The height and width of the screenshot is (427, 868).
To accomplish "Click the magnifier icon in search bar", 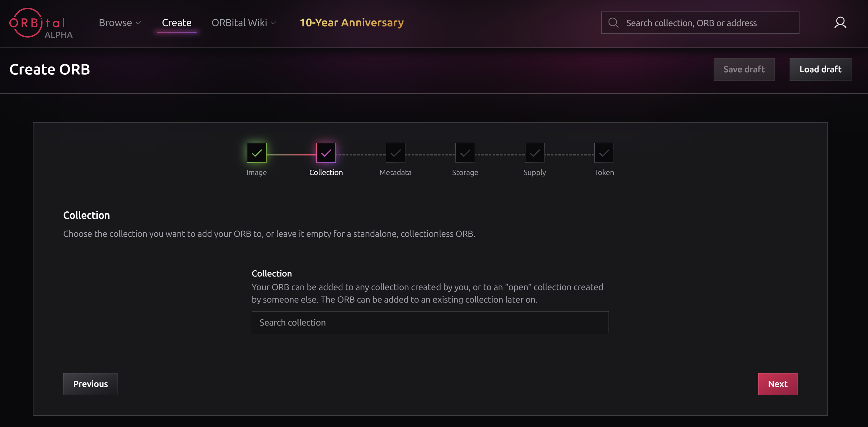I will [x=613, y=23].
